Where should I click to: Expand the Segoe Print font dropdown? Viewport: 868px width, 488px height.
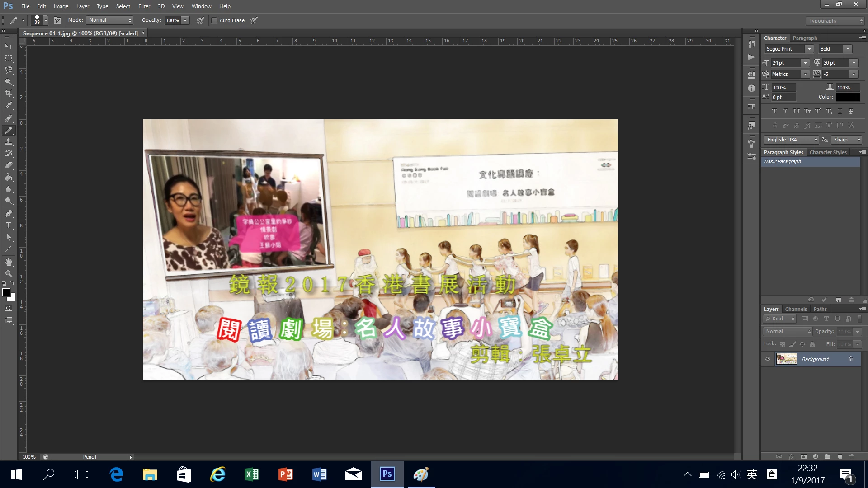pyautogui.click(x=809, y=49)
